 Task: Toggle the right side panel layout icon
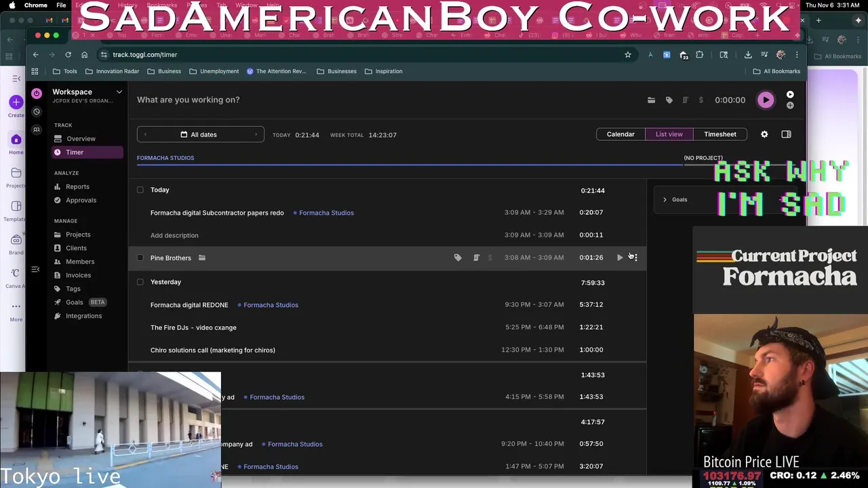pos(786,134)
